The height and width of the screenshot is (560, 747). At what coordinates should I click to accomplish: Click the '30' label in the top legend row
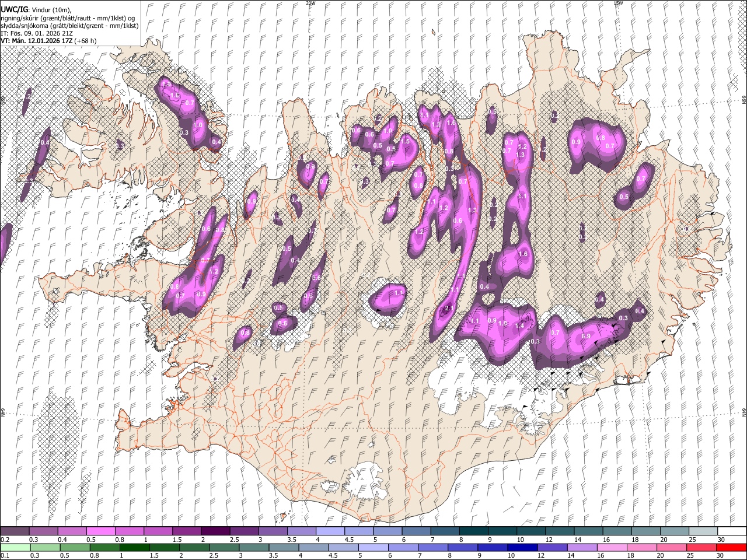click(x=721, y=540)
